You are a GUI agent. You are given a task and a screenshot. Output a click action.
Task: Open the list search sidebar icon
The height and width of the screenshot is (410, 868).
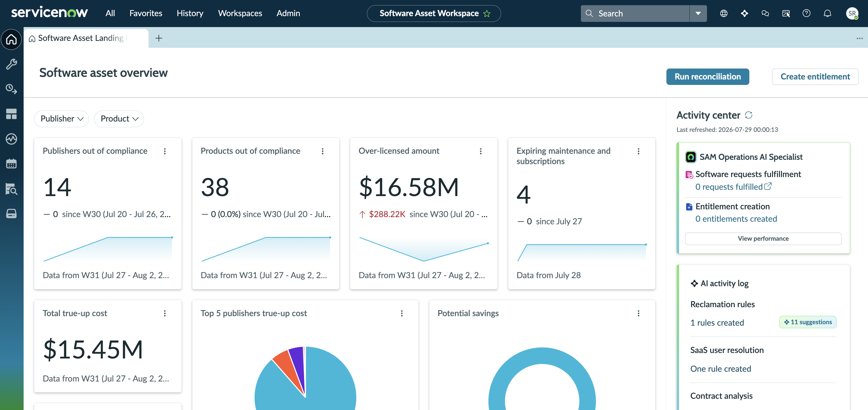click(x=12, y=189)
